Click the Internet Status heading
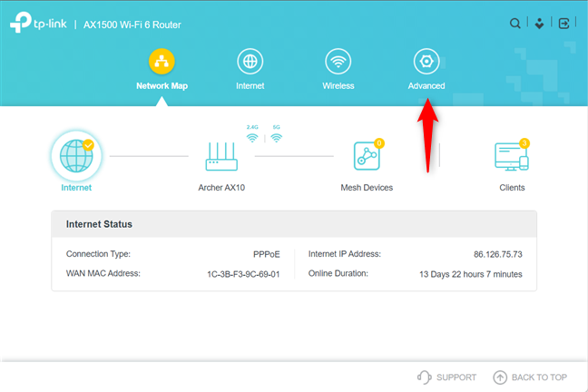This screenshot has height=392, width=588. coord(99,224)
